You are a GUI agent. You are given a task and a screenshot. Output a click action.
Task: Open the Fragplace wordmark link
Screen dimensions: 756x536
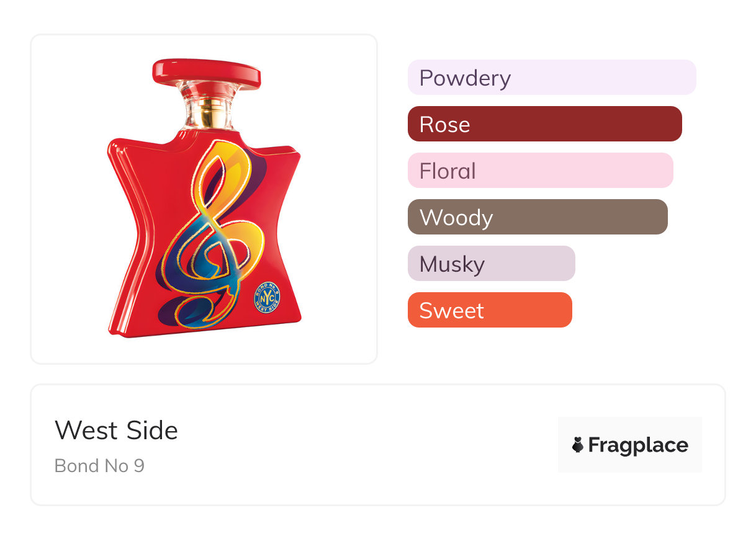tap(638, 445)
